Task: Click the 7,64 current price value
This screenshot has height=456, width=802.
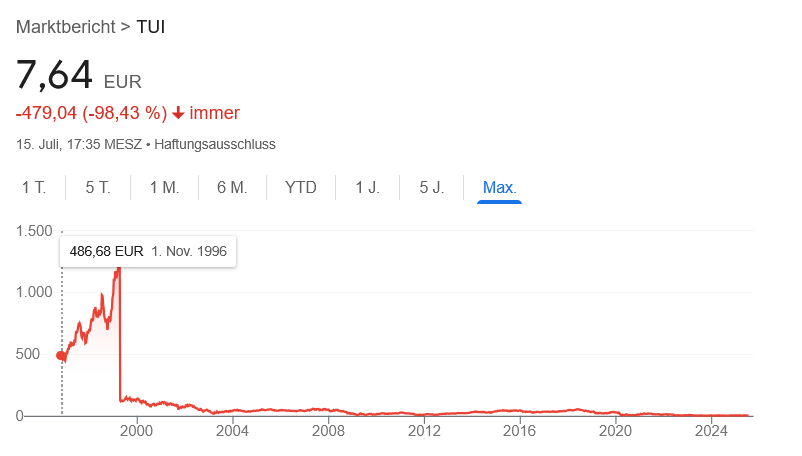Action: pos(55,75)
